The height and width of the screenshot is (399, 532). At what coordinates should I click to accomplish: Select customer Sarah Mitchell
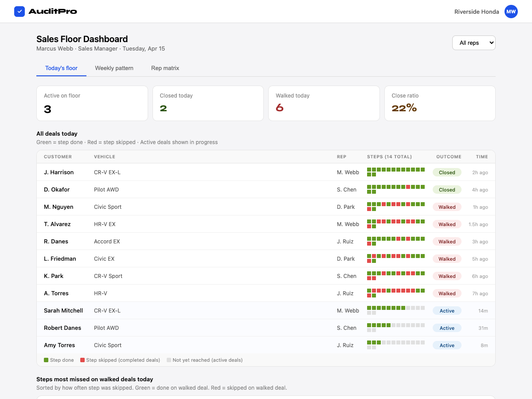[63, 311]
